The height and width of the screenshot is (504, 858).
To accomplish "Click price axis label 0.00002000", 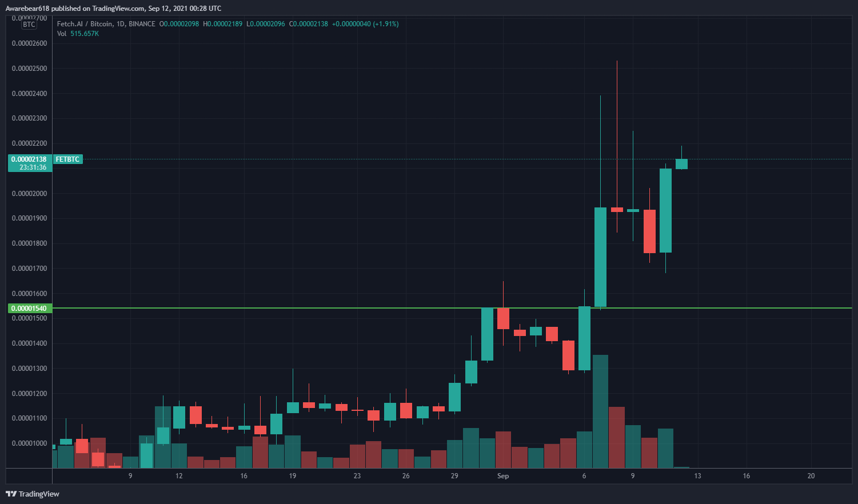I will [29, 194].
